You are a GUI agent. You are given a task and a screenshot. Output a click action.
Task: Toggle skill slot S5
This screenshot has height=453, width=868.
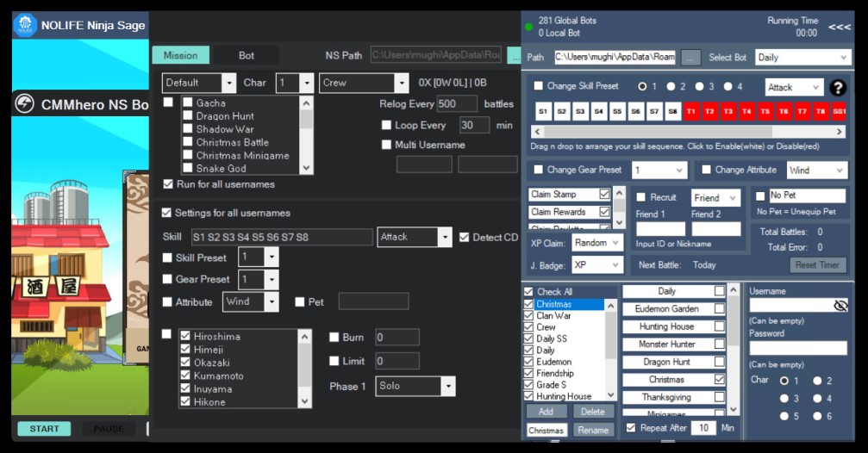point(617,111)
